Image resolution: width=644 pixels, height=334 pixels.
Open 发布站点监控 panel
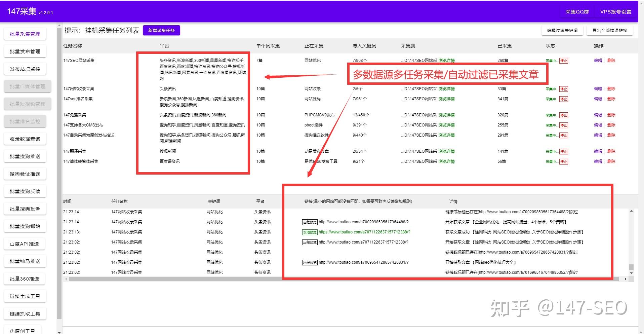point(25,69)
